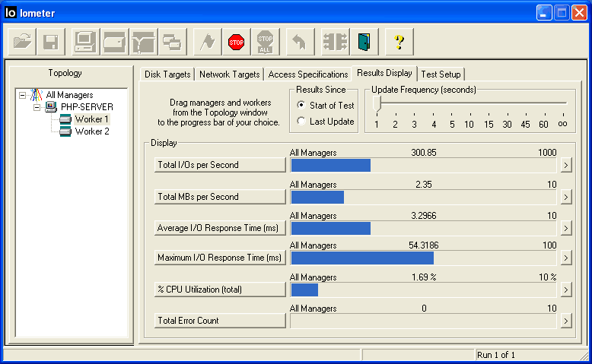Duplicate selected worker icon
Screen dimensions: 592x364
(172, 42)
